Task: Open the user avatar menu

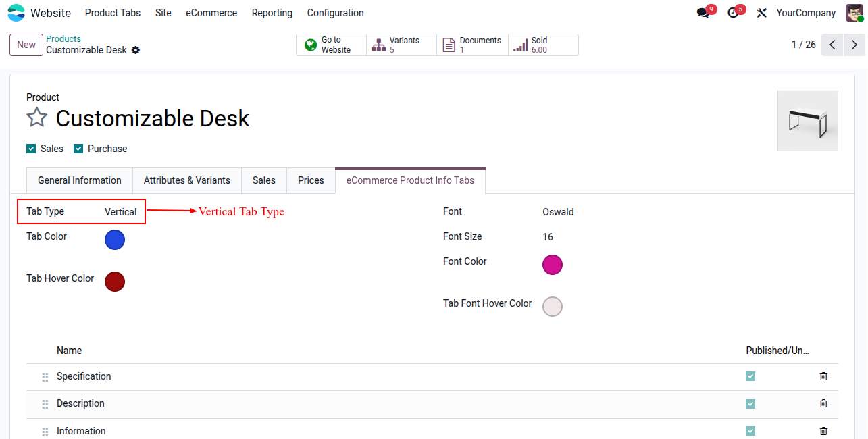Action: point(854,13)
